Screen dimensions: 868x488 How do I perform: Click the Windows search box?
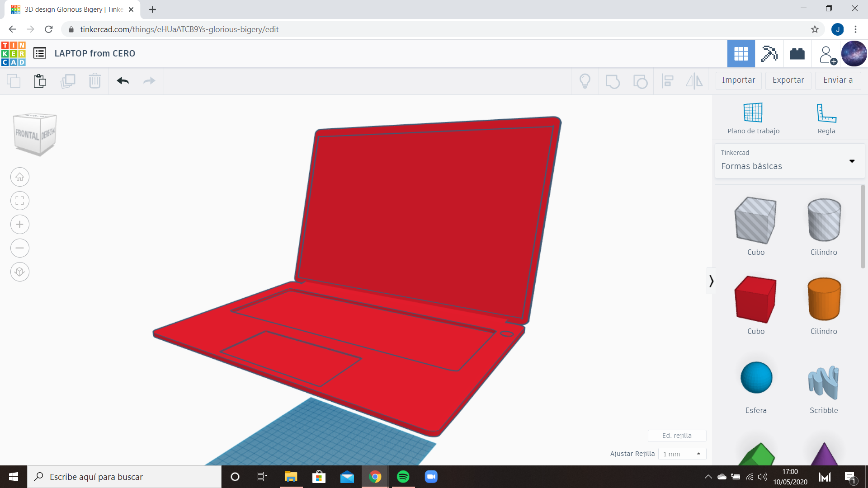[124, 477]
